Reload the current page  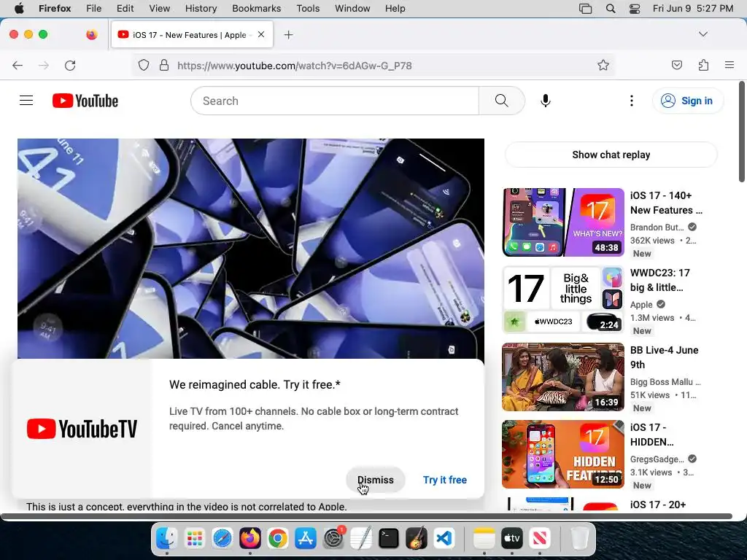coord(70,65)
